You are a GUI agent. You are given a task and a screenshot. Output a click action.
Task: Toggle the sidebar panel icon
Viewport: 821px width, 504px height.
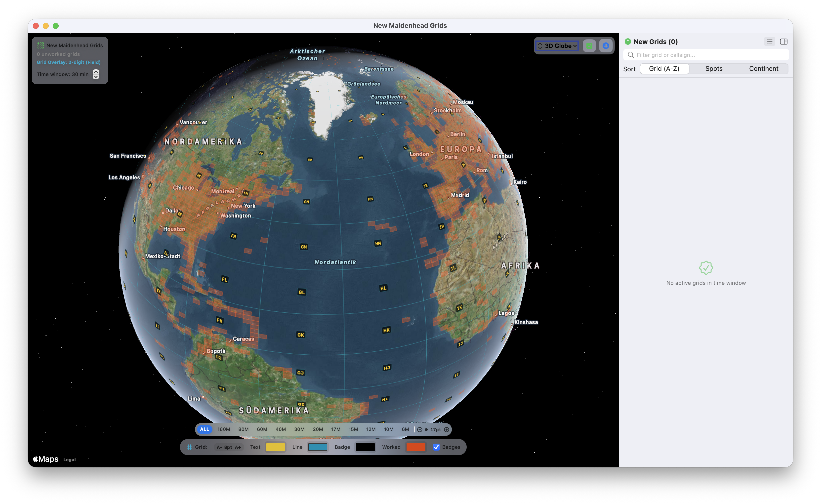[784, 42]
